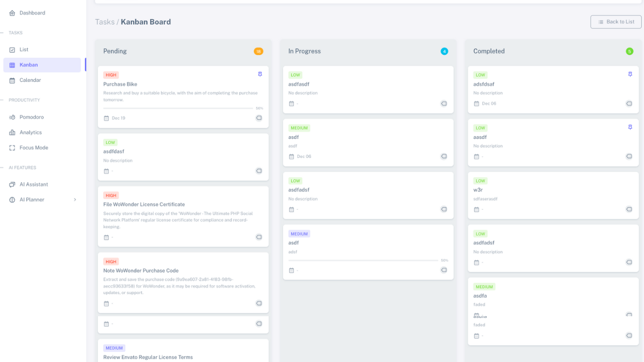Image resolution: width=644 pixels, height=362 pixels.
Task: Click the Purchase Bike progress bar
Action: click(x=178, y=108)
